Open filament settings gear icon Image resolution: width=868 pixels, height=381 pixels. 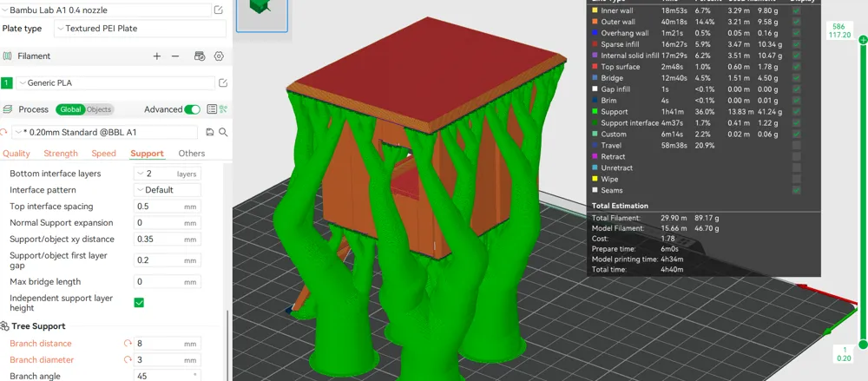[x=219, y=56]
